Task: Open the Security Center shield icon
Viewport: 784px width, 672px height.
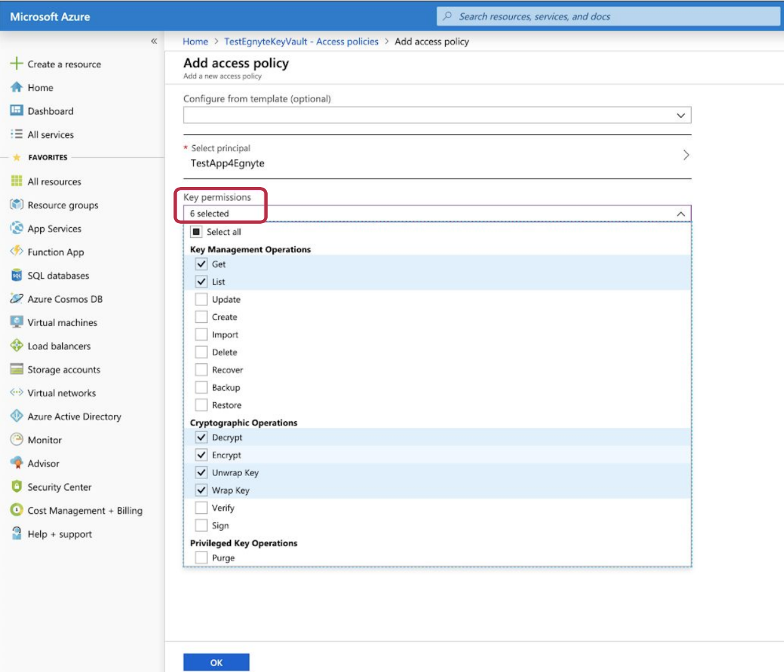Action: [17, 486]
